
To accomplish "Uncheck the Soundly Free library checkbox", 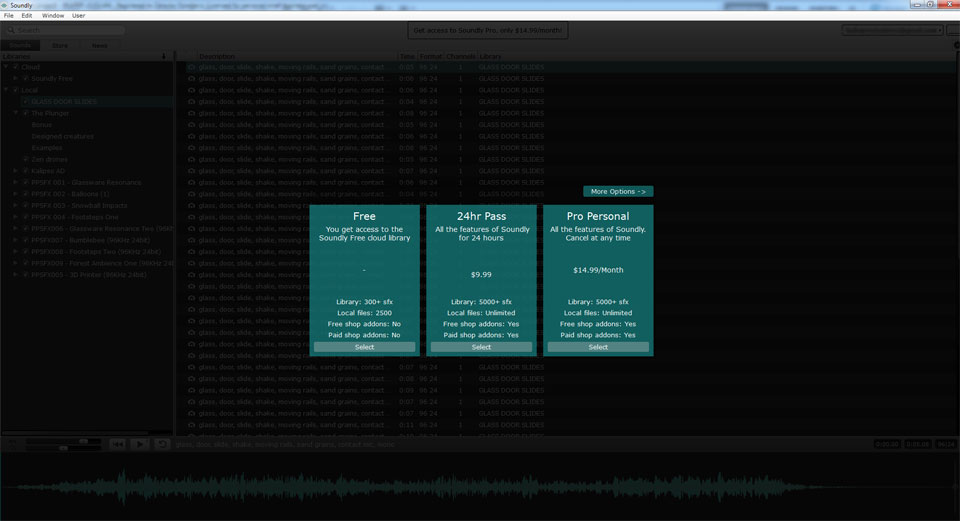I will [x=26, y=78].
